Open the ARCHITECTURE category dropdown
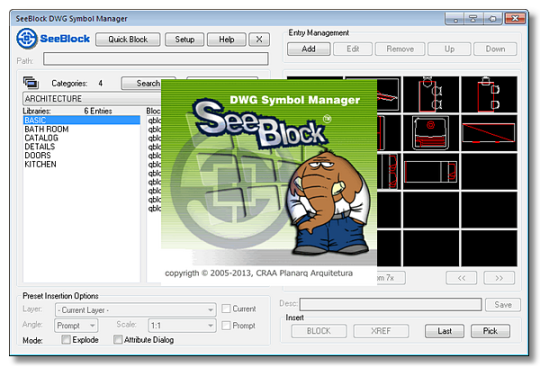The height and width of the screenshot is (367, 540). click(x=92, y=99)
